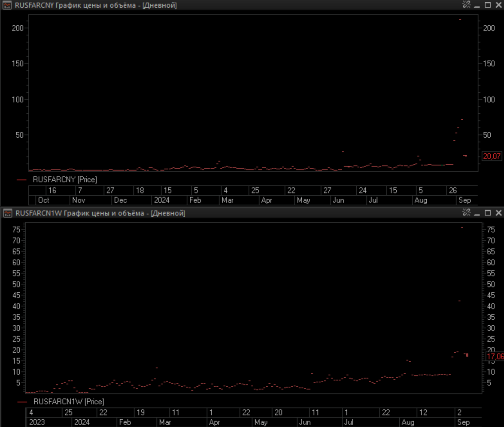Click the RUSFARCN1W data point near 42
The image size is (504, 427).
tap(459, 301)
